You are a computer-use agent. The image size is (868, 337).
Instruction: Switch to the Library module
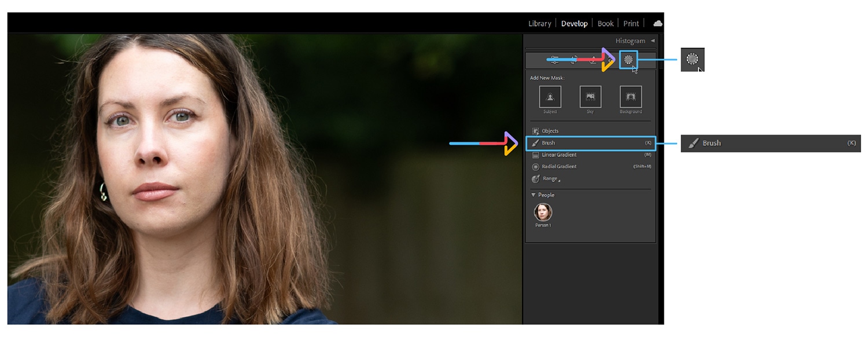539,24
